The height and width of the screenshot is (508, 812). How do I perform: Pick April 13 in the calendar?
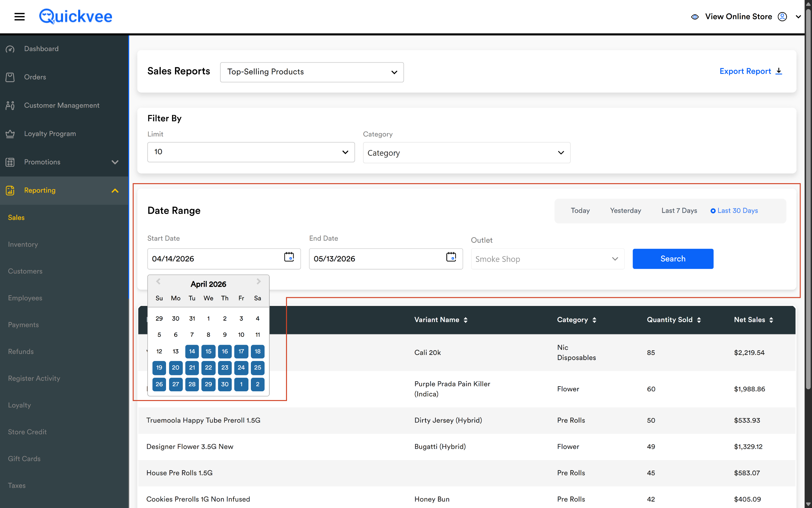pos(175,352)
